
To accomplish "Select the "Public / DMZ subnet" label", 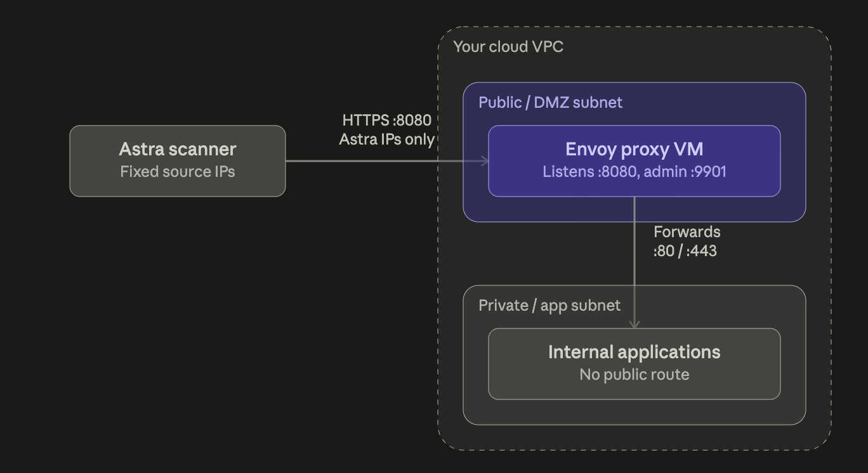I will click(x=551, y=103).
